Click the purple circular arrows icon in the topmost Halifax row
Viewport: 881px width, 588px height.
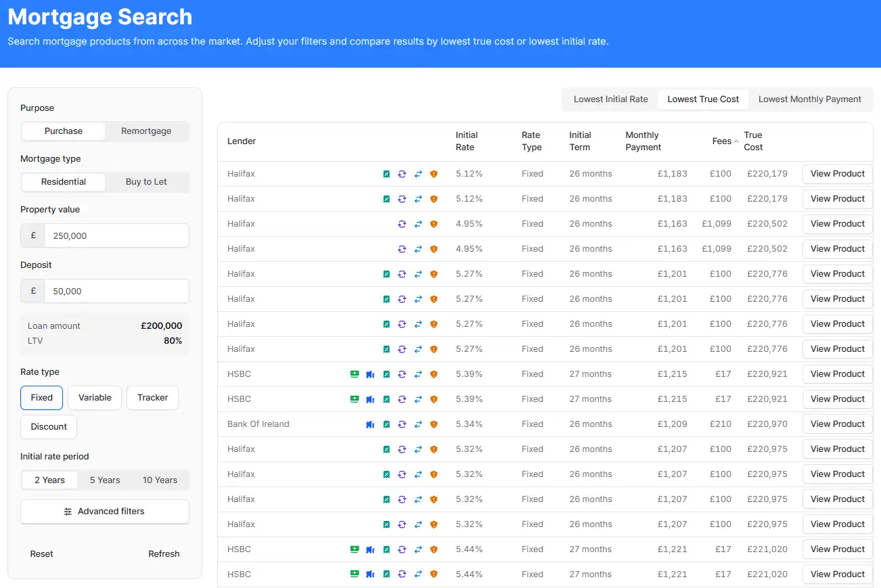point(402,174)
